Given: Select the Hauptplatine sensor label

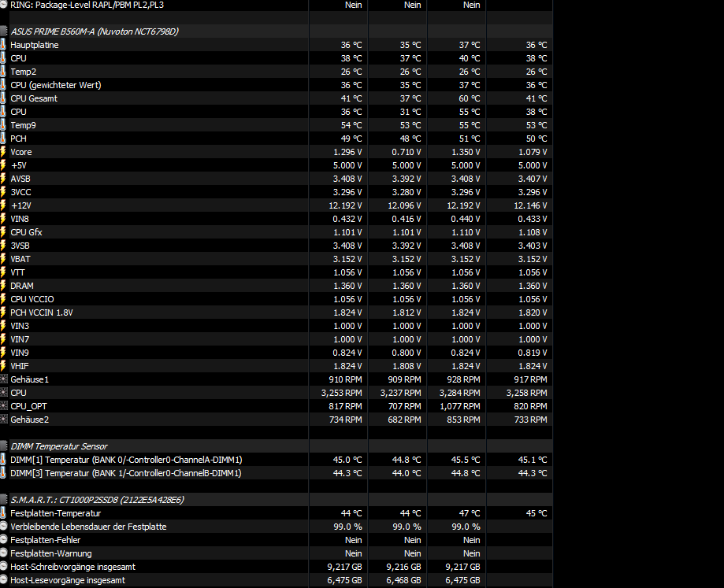Looking at the screenshot, I should click(x=35, y=45).
